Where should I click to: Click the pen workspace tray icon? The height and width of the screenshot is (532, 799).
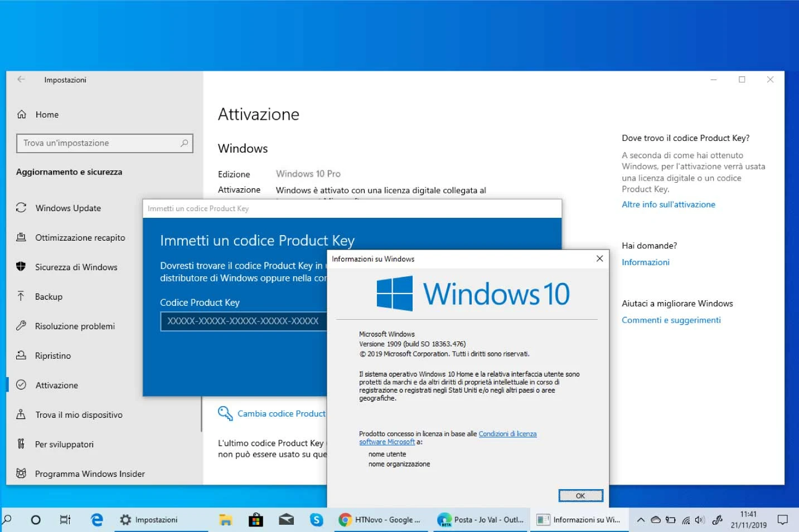click(718, 520)
